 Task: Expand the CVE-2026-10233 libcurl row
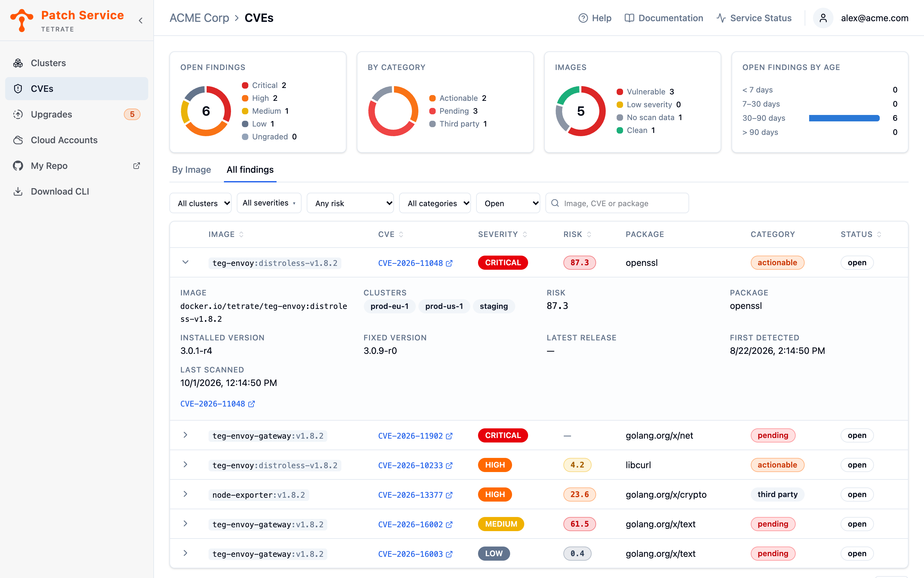point(185,464)
